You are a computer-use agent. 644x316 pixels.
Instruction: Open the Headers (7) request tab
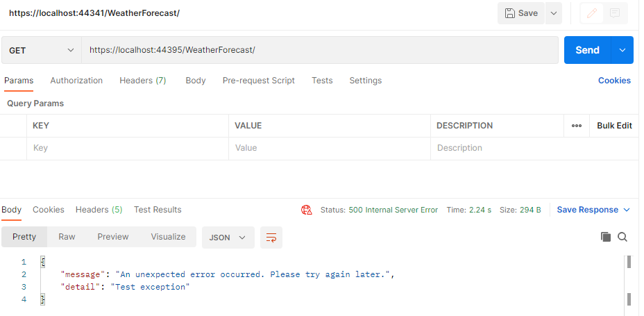tap(143, 81)
